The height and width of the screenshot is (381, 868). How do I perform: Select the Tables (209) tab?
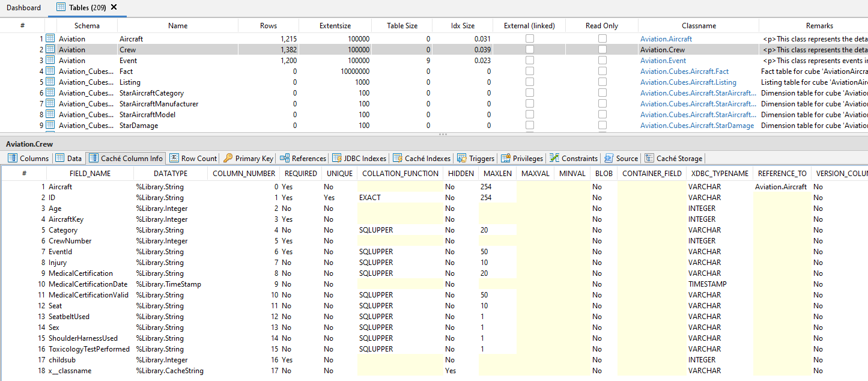click(89, 8)
